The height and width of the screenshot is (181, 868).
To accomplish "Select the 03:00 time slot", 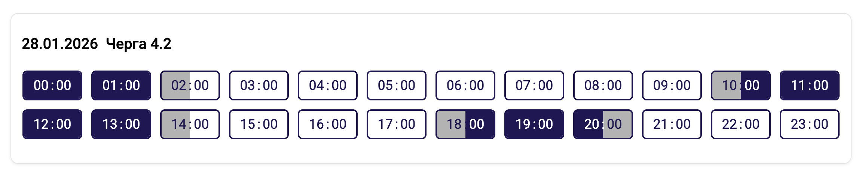I will point(259,85).
